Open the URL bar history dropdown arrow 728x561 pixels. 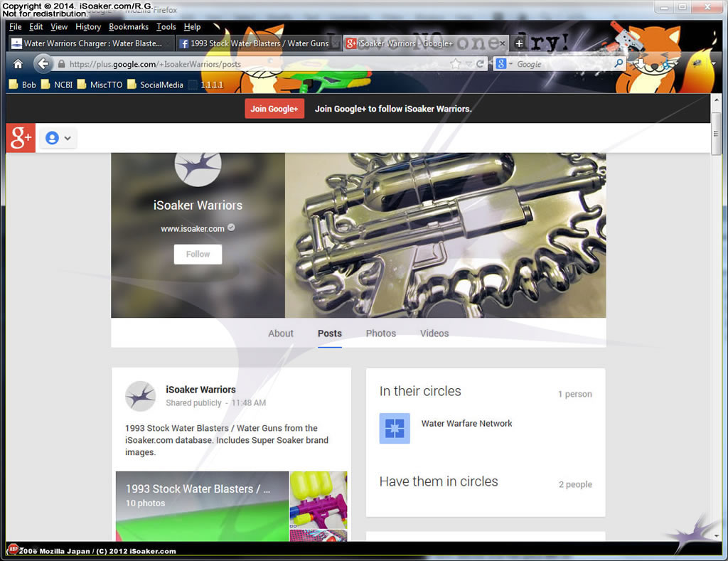tap(469, 63)
